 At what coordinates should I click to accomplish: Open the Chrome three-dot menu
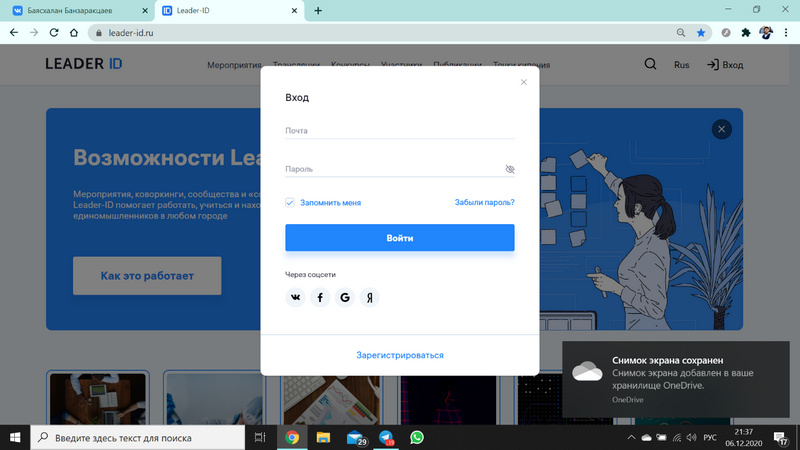[786, 32]
